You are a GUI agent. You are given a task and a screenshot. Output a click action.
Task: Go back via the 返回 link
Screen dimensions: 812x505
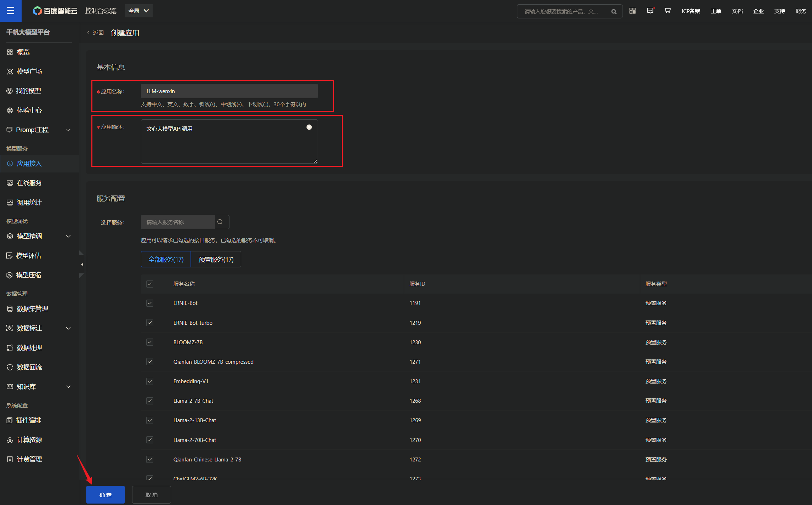[x=96, y=33]
